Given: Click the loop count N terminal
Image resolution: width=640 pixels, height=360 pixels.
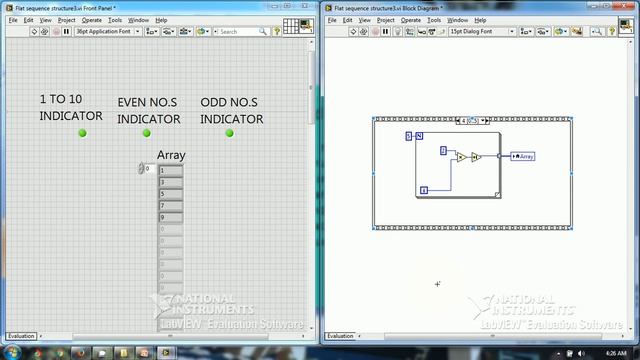Looking at the screenshot, I should pos(419,136).
